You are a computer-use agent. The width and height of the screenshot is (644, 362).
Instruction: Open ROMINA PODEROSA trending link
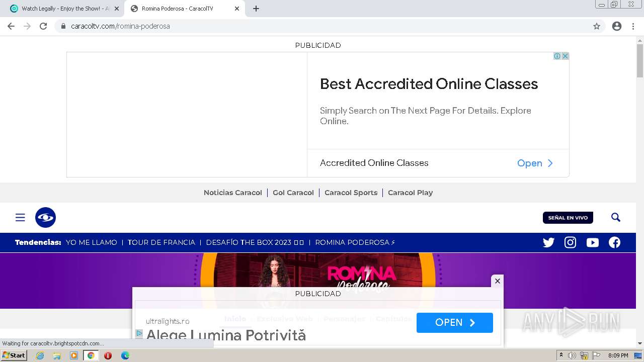(x=355, y=242)
